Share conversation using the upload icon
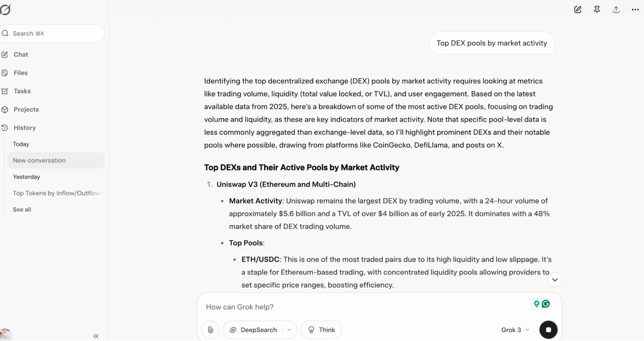 (x=616, y=10)
